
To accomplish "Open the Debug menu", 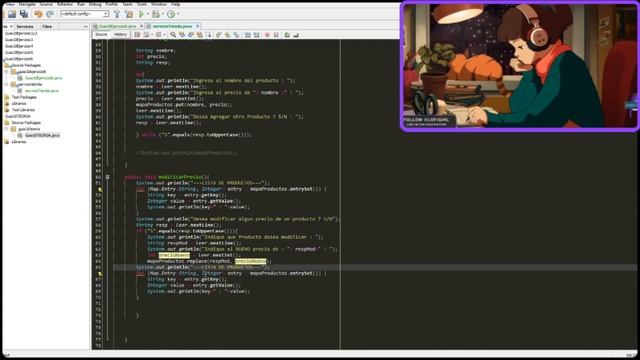I will click(95, 4).
